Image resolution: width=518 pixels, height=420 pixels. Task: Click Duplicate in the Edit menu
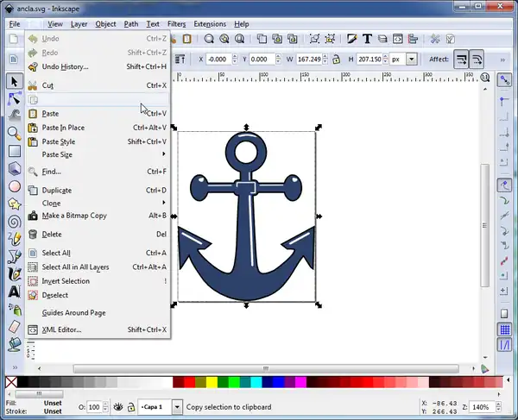pos(57,190)
